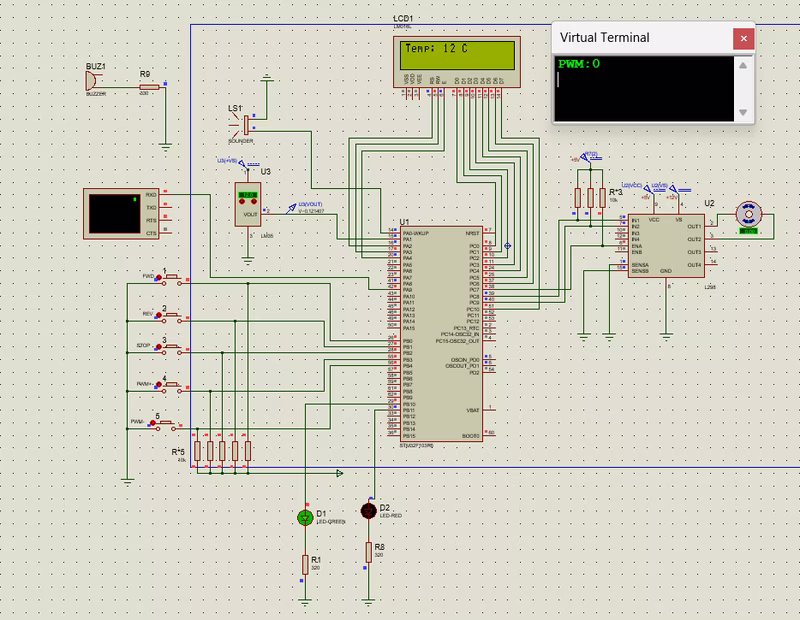Select the ground symbol below R1

pos(305,603)
